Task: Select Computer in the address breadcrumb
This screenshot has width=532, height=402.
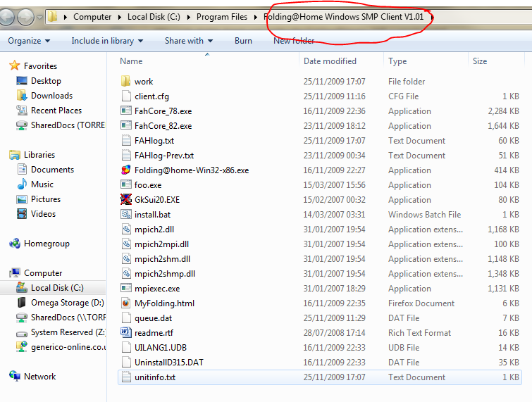Action: (92, 17)
